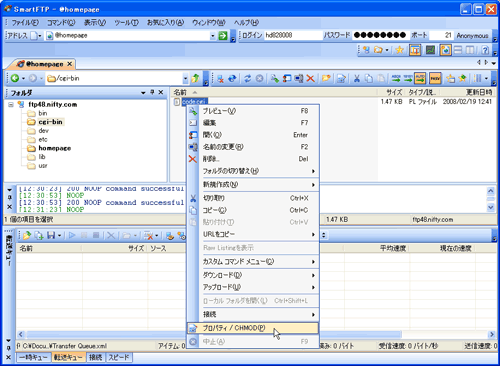Click the start transfer play icon in the queue toolbar

tap(72, 236)
